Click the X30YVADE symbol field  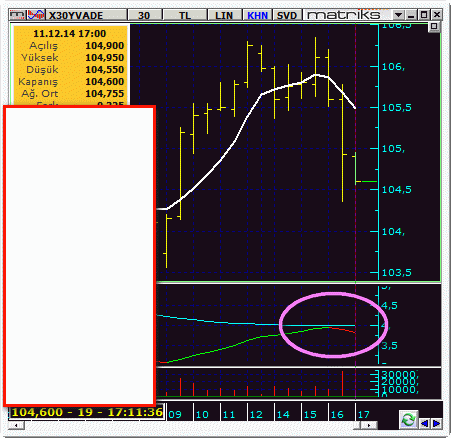(86, 15)
